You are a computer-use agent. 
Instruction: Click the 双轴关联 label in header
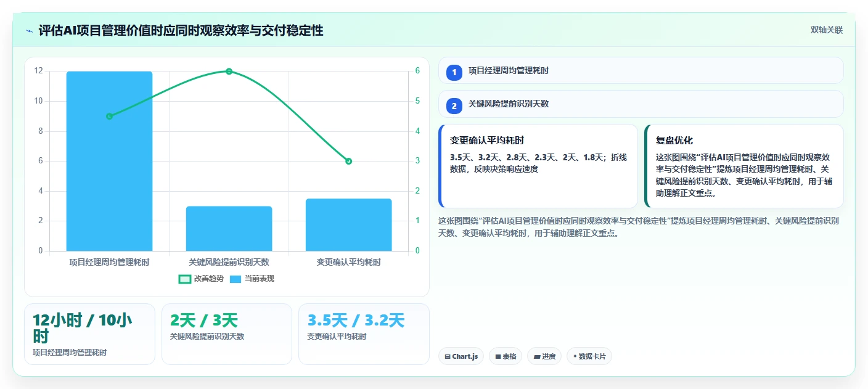[x=826, y=30]
